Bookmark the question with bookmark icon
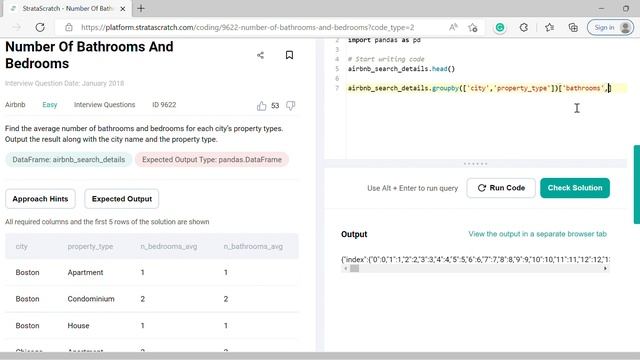This screenshot has width=640, height=360. point(289,55)
